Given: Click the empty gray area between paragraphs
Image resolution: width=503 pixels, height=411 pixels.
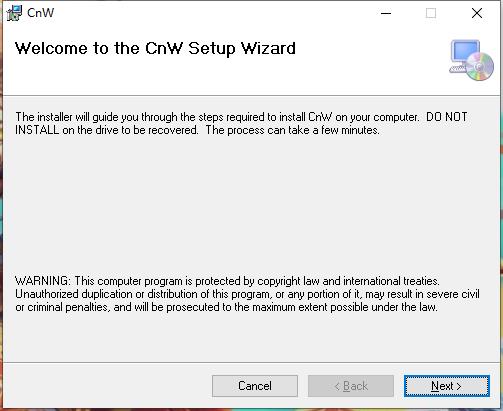Looking at the screenshot, I should click(251, 205).
